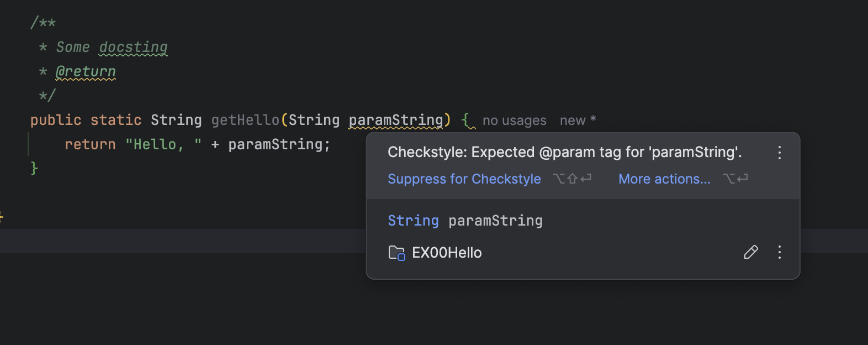868x345 pixels.
Task: Click the Checkstyle warning message text
Action: [x=564, y=153]
